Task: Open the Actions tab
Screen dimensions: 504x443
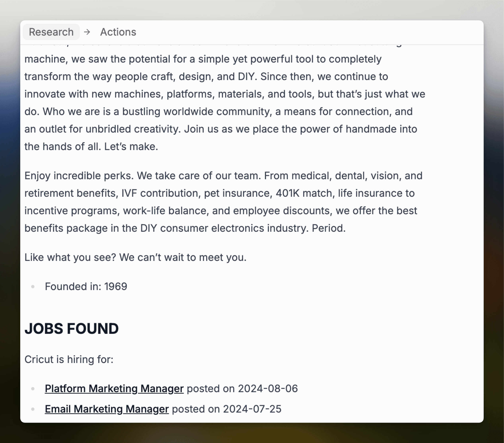Action: 118,32
